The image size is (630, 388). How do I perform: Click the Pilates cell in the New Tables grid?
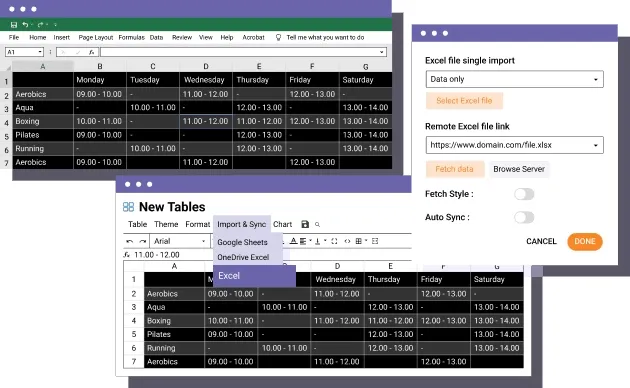click(x=174, y=334)
